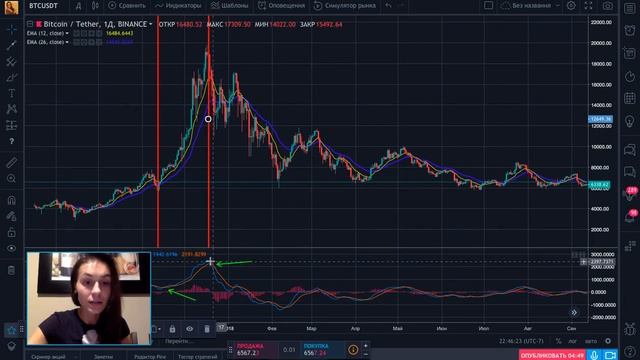Click the orange info icon in the trade panel
This screenshot has height=360, width=640.
(353, 350)
